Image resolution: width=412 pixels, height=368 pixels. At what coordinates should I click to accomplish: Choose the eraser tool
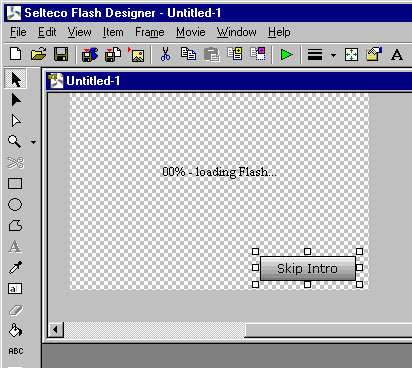(x=15, y=310)
